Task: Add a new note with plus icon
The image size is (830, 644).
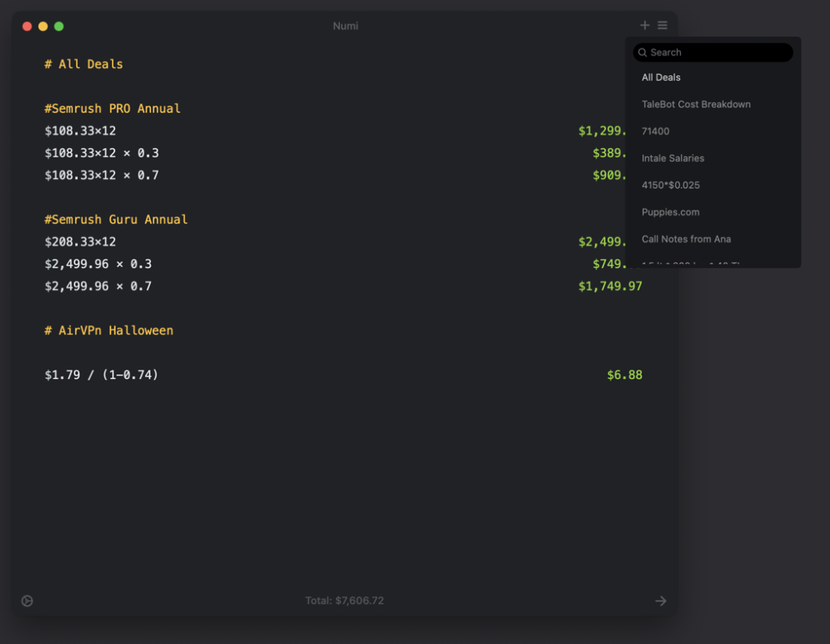Action: point(644,25)
